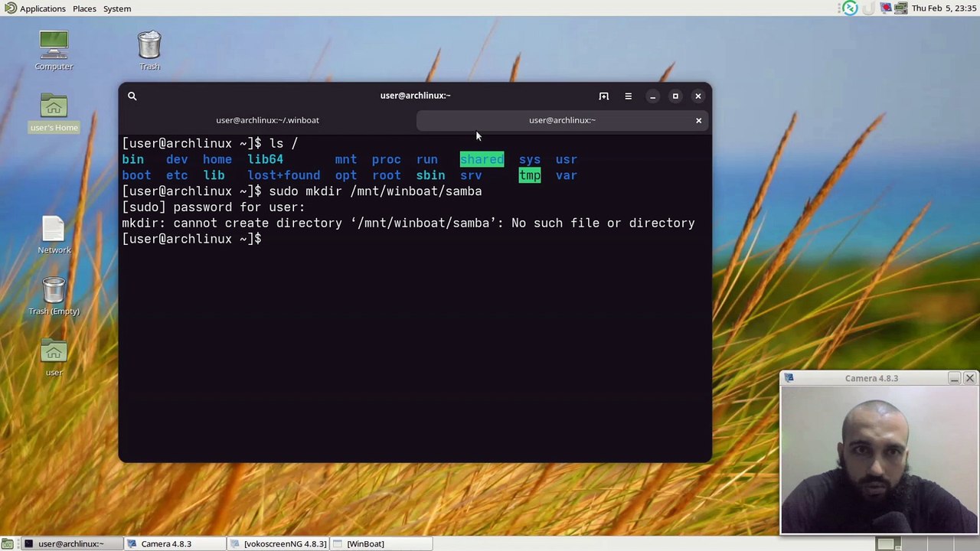Open the terminal search magnifier icon
Screen dimensions: 980x551
pyautogui.click(x=132, y=96)
